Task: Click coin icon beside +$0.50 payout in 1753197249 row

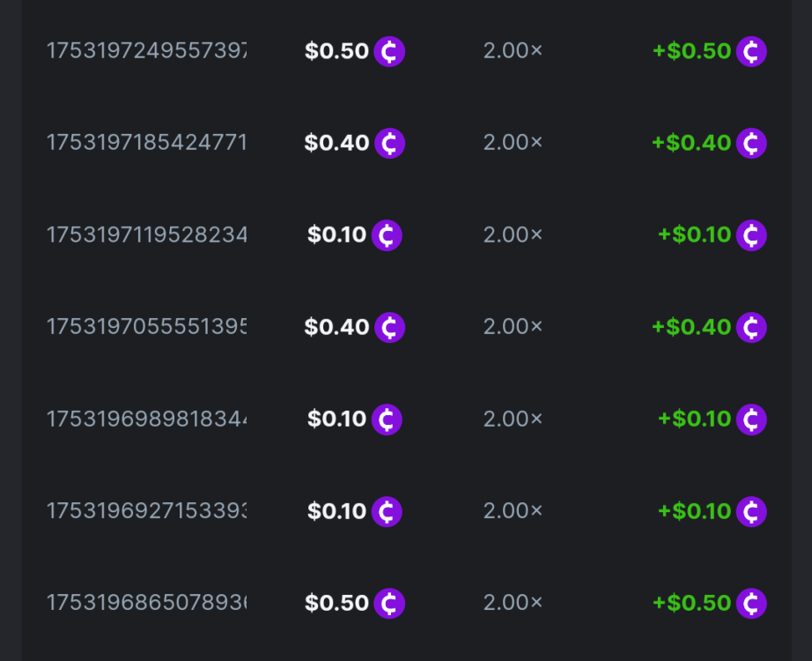Action: coord(751,51)
